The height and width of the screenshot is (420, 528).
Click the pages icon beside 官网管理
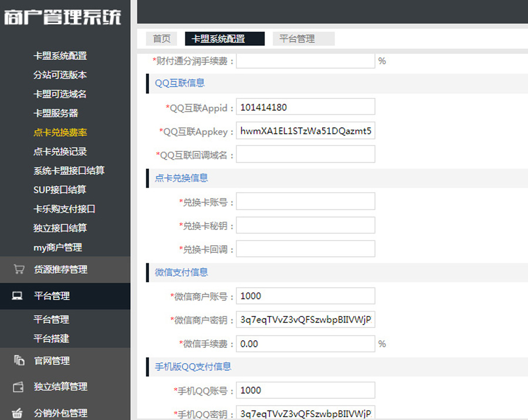pyautogui.click(x=19, y=361)
